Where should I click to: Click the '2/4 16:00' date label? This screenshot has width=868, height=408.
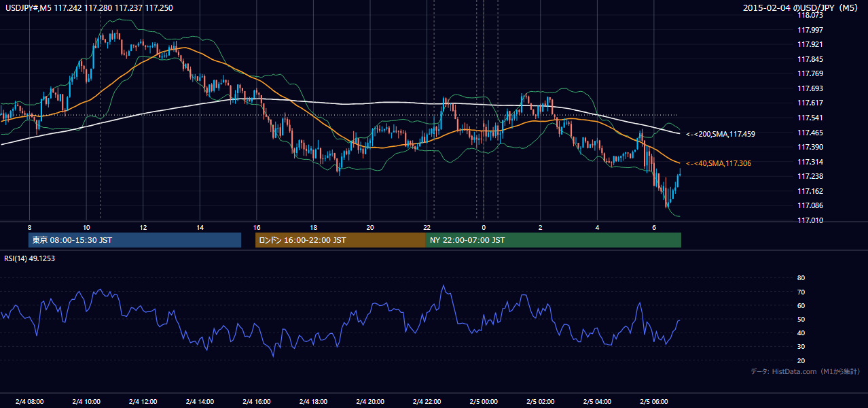tap(257, 402)
